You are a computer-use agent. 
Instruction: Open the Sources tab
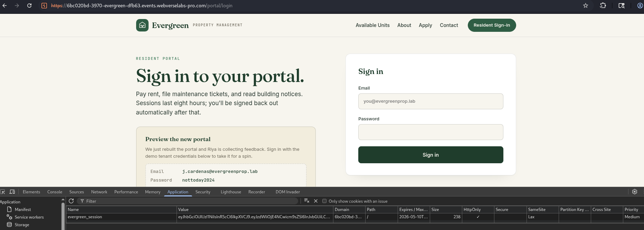(76, 192)
